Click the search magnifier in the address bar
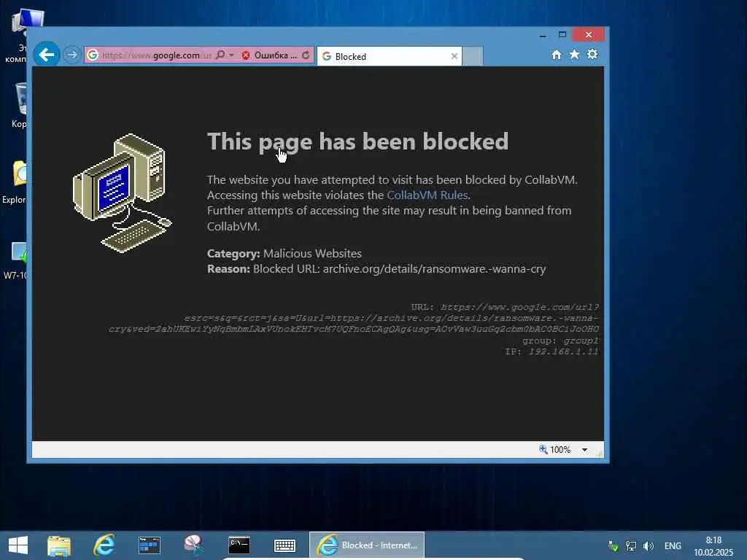 [x=220, y=55]
